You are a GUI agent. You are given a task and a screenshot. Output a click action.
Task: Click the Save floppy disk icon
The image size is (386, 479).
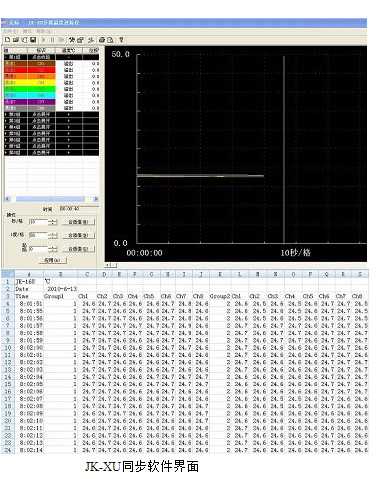click(x=33, y=40)
